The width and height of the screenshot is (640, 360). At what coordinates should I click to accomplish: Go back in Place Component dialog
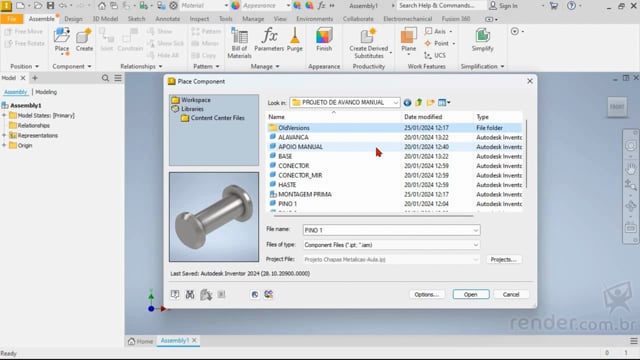[407, 102]
